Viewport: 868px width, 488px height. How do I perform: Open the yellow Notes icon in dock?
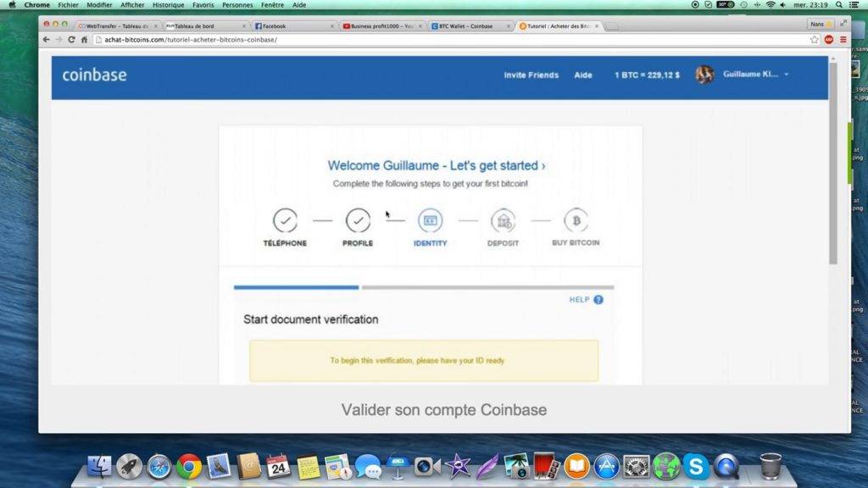[309, 467]
